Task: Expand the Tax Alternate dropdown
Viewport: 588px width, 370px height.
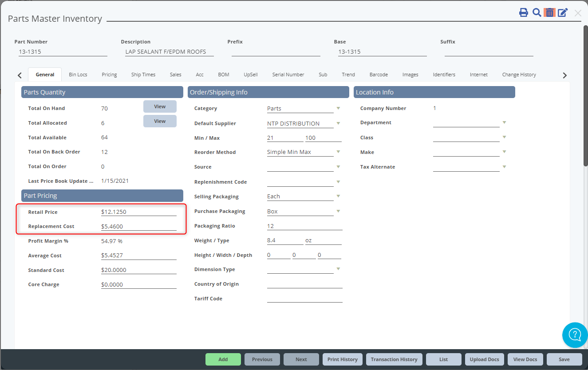Action: pyautogui.click(x=504, y=167)
